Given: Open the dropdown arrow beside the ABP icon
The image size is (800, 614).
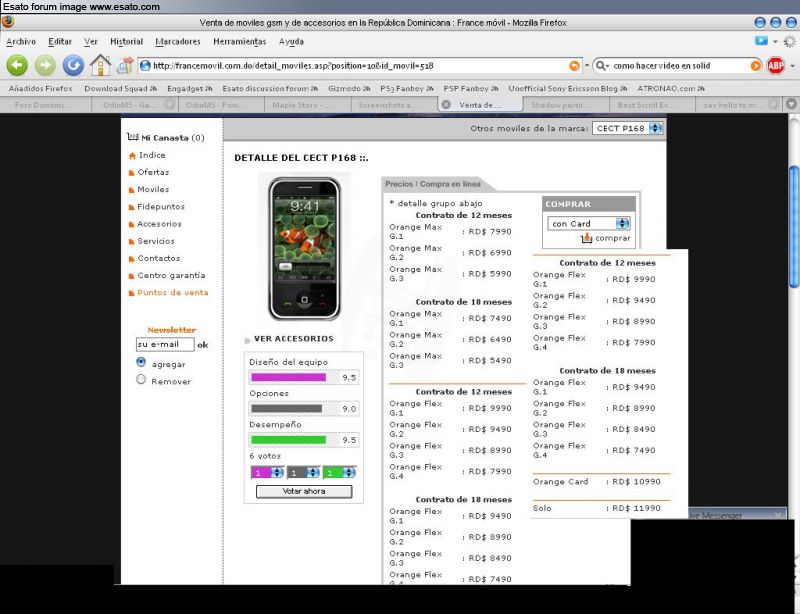Looking at the screenshot, I should (792, 66).
